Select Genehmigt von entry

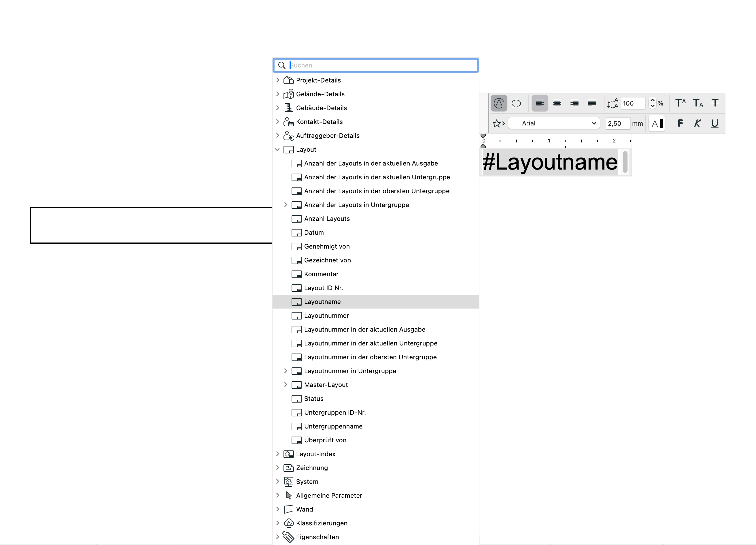(327, 247)
